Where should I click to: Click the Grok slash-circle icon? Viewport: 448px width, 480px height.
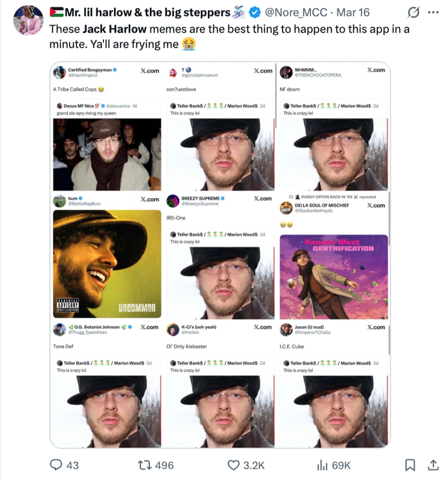[x=413, y=12]
